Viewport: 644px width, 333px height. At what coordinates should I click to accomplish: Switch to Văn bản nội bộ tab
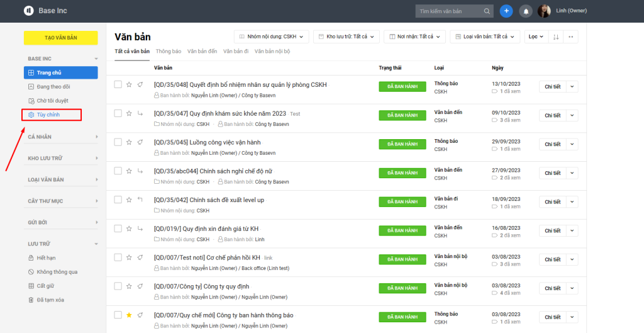(272, 52)
